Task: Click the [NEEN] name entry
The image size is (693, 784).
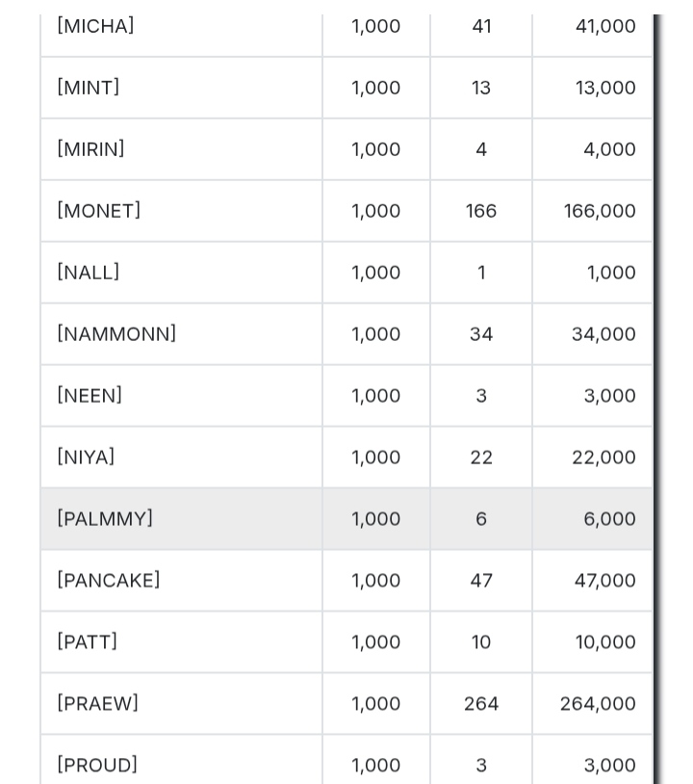Action: point(90,396)
